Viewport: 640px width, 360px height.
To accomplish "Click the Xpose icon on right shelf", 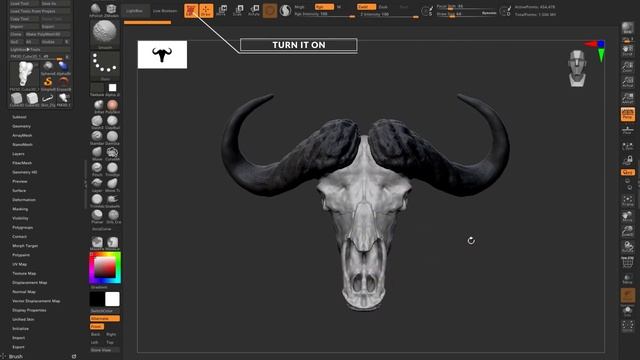I will (627, 326).
